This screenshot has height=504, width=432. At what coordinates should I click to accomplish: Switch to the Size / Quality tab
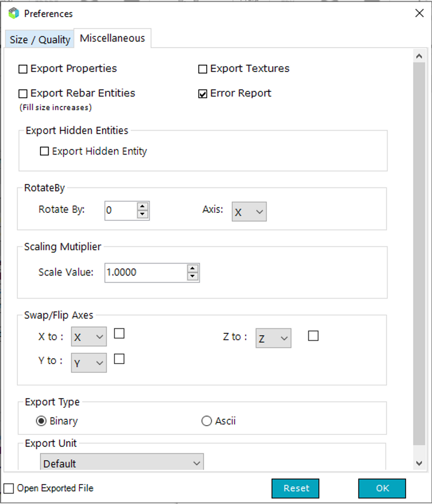click(x=40, y=39)
